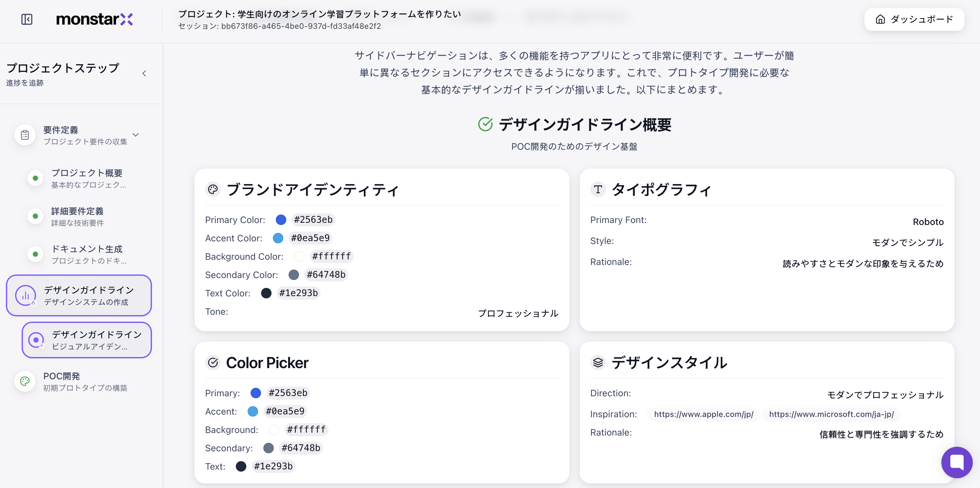Image resolution: width=980 pixels, height=488 pixels.
Task: Open the chat bubble in bottom-right corner
Action: click(957, 462)
